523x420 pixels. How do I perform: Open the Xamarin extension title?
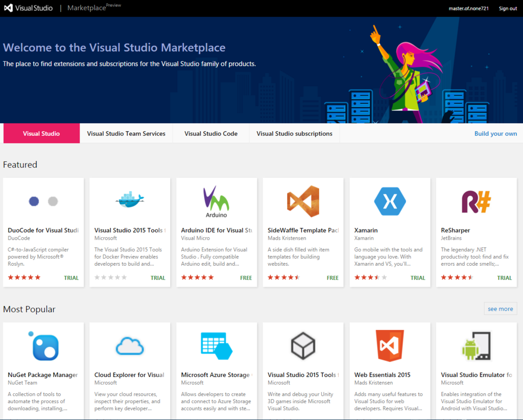tap(366, 230)
